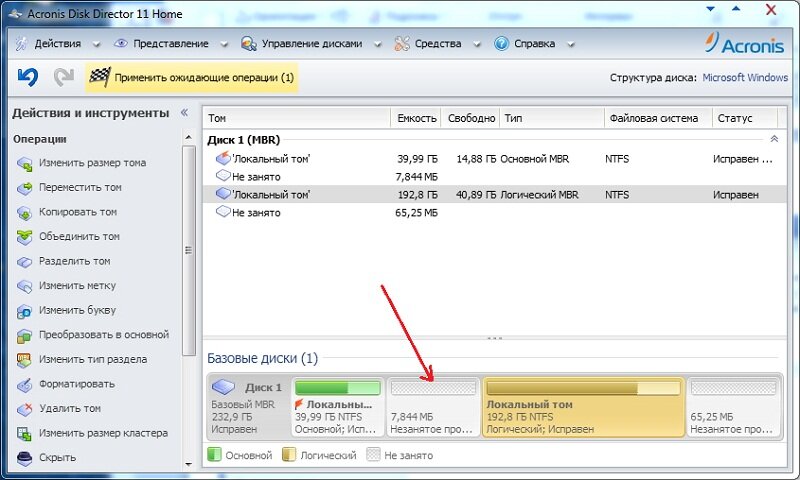Click the change partition type icon
This screenshot has width=800, height=480.
[x=24, y=360]
